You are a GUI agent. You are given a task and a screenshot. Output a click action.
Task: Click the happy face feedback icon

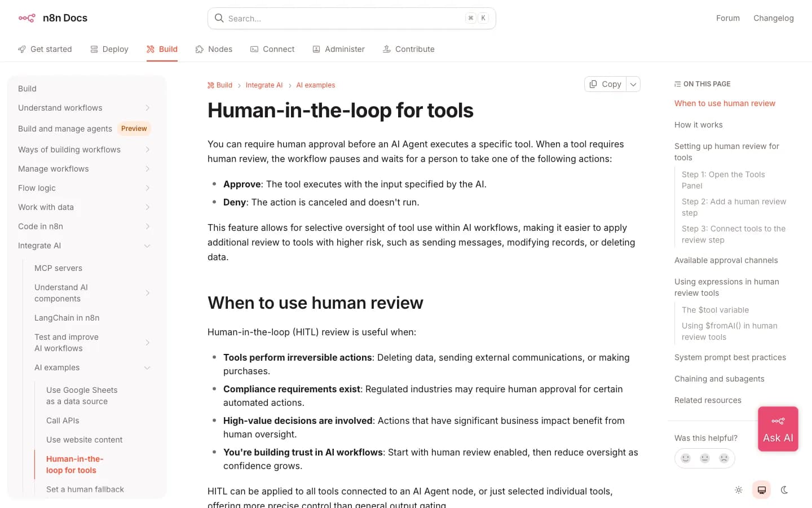pos(686,458)
